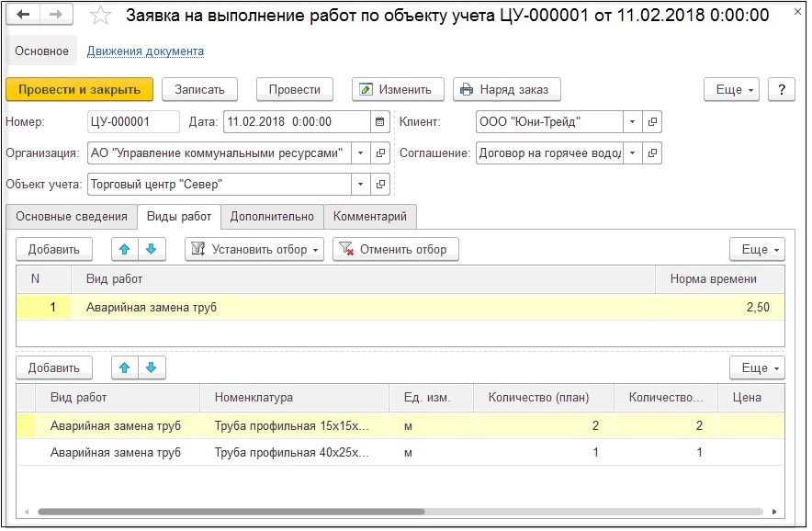This screenshot has width=812, height=531.
Task: Expand the Организация dropdown list
Action: (x=359, y=153)
